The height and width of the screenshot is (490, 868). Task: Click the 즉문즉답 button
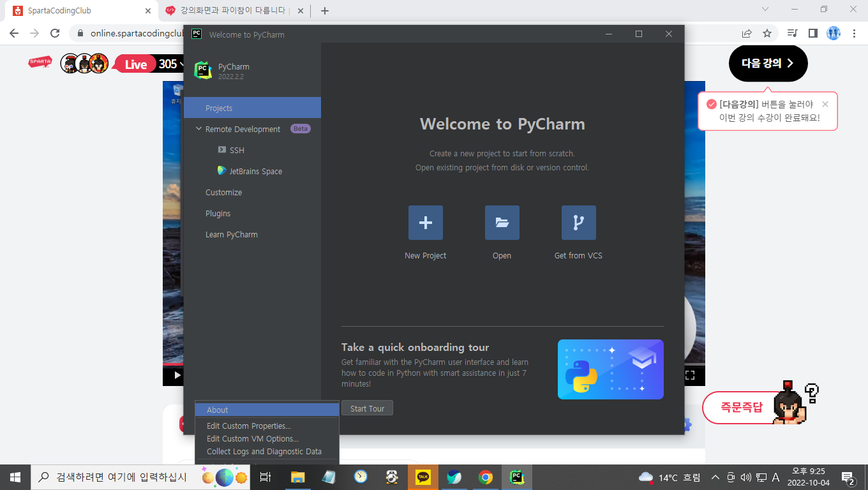click(x=742, y=408)
